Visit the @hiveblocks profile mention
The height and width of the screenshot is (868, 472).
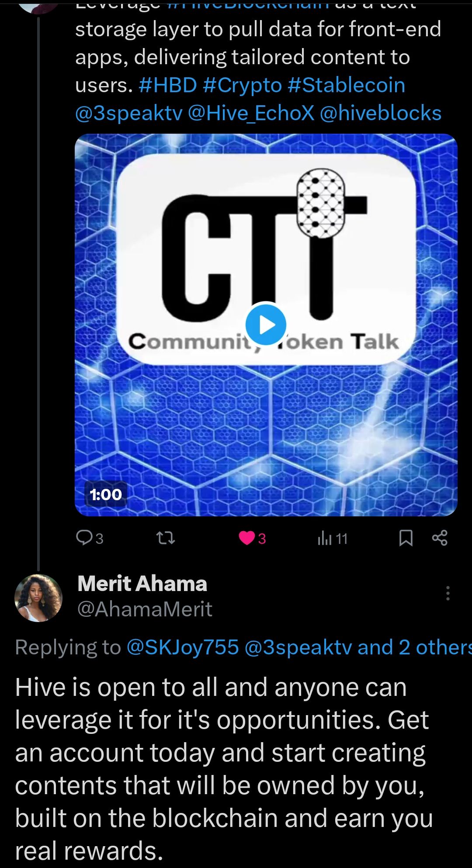point(381,113)
